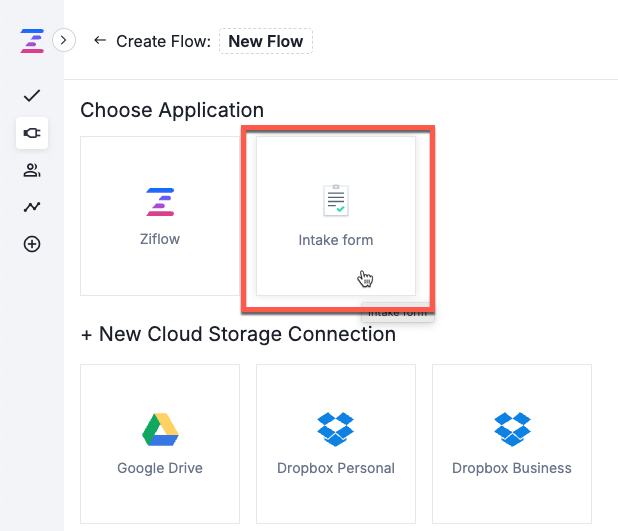Viewport: 618px width, 531px height.
Task: Open the analytics line chart icon
Action: (32, 207)
